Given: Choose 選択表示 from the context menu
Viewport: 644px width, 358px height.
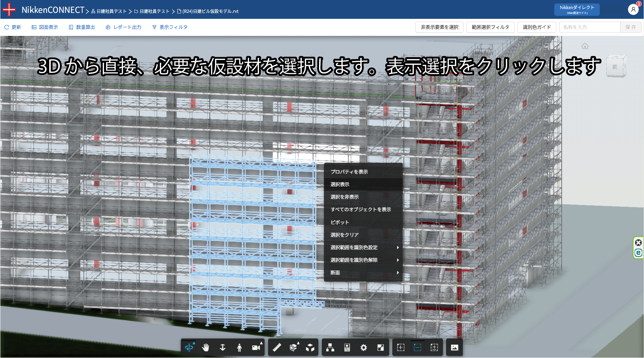Looking at the screenshot, I should coord(340,184).
